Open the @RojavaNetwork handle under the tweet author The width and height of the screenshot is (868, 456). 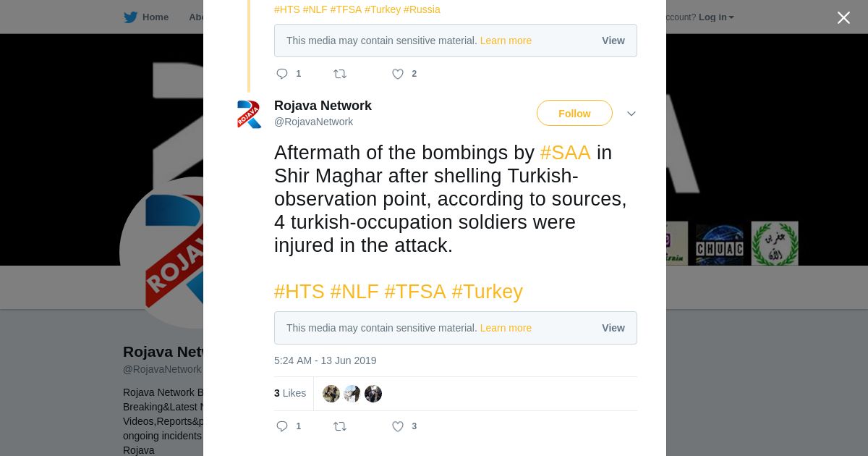pyautogui.click(x=313, y=122)
